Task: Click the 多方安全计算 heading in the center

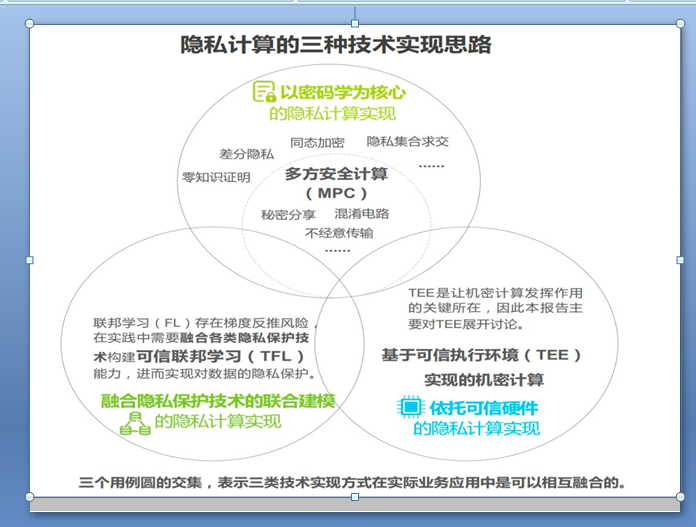Action: [336, 174]
